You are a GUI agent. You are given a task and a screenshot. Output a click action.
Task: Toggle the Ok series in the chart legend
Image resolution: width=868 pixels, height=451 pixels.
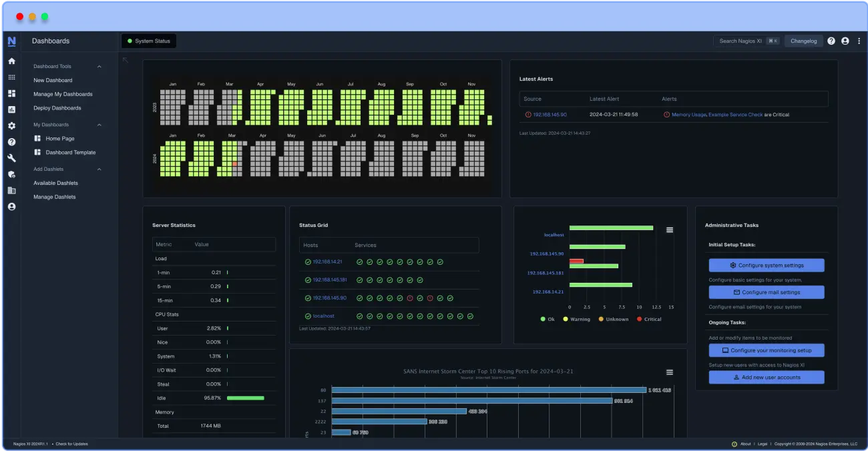tap(549, 319)
